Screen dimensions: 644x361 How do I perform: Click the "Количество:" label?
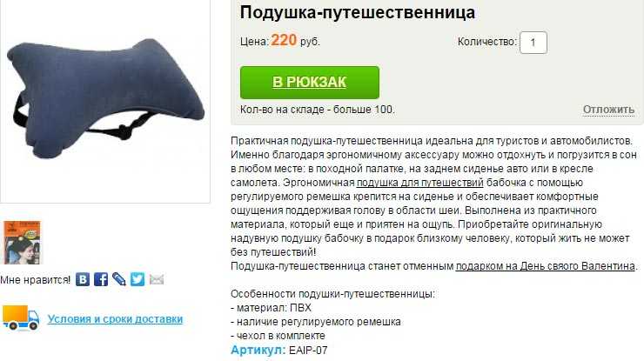coord(487,42)
